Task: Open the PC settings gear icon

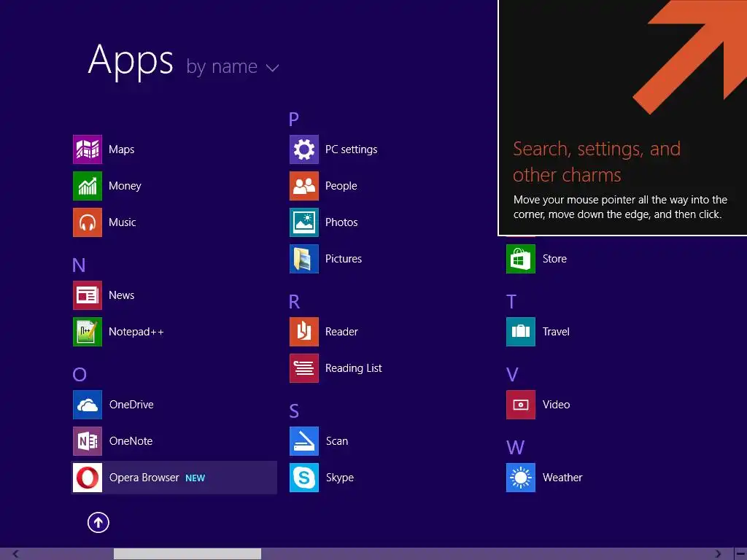Action: [304, 149]
